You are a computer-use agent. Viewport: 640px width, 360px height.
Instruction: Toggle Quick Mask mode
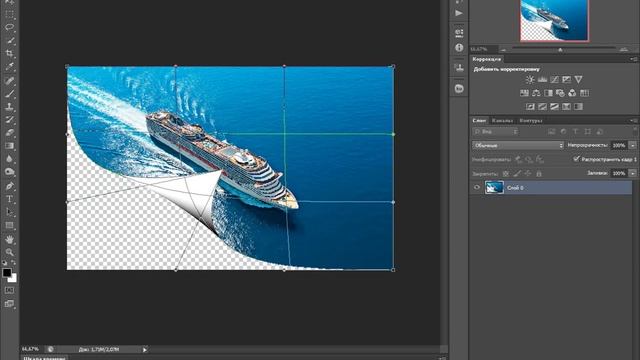[9, 290]
